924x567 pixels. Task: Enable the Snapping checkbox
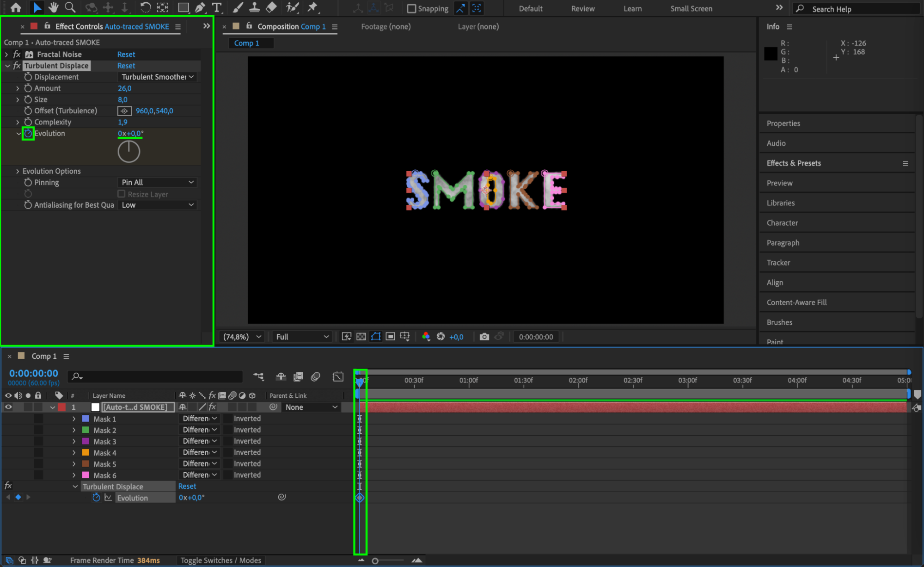click(x=411, y=8)
